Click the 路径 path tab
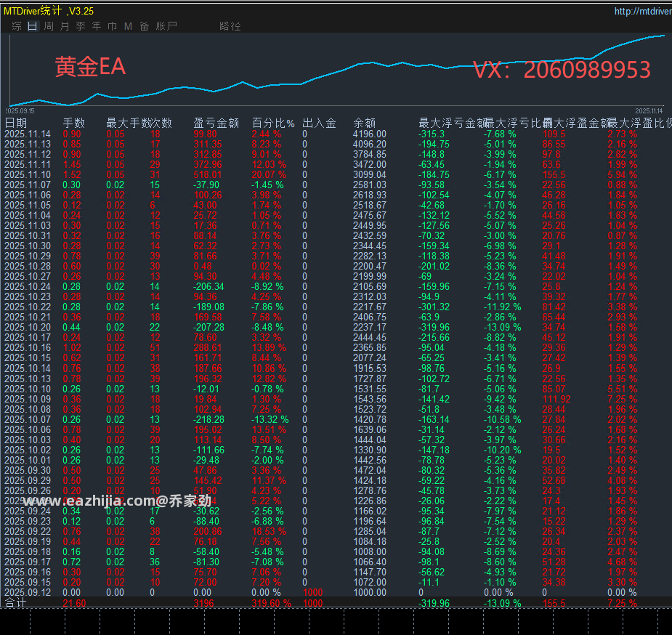Image resolution: width=672 pixels, height=635 pixels. click(x=230, y=26)
